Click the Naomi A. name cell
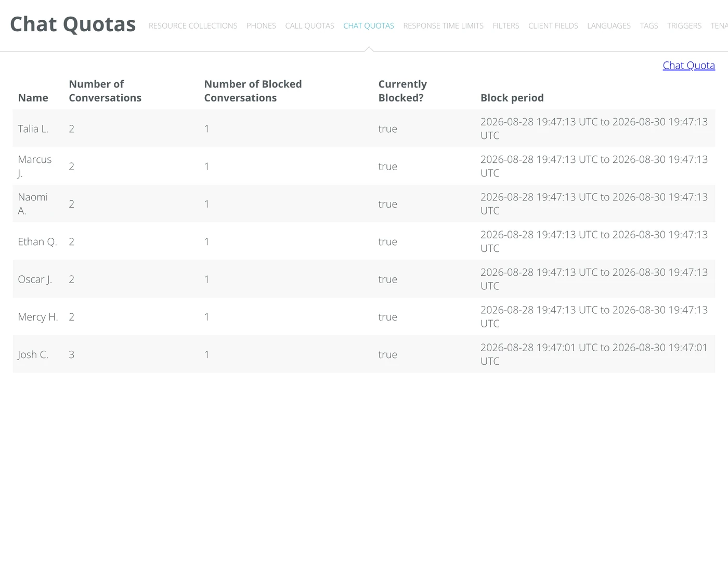The height and width of the screenshot is (574, 728). coord(33,204)
